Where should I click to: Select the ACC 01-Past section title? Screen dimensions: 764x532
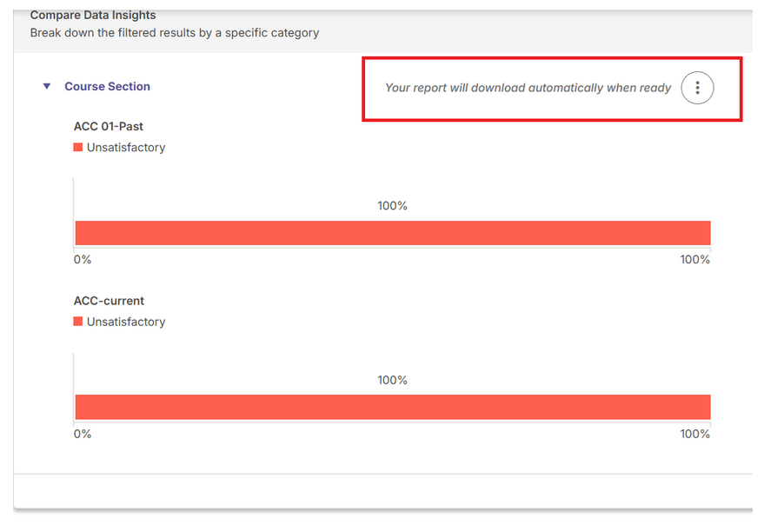point(108,126)
